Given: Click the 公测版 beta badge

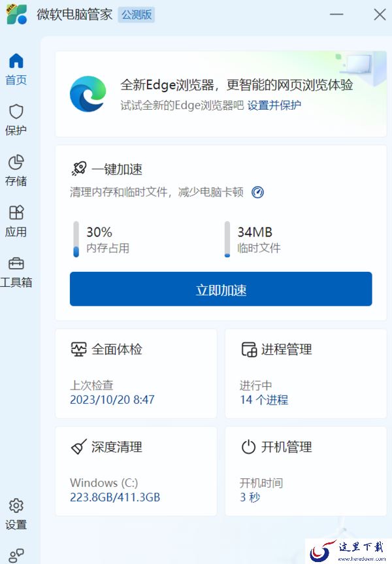Looking at the screenshot, I should [137, 15].
